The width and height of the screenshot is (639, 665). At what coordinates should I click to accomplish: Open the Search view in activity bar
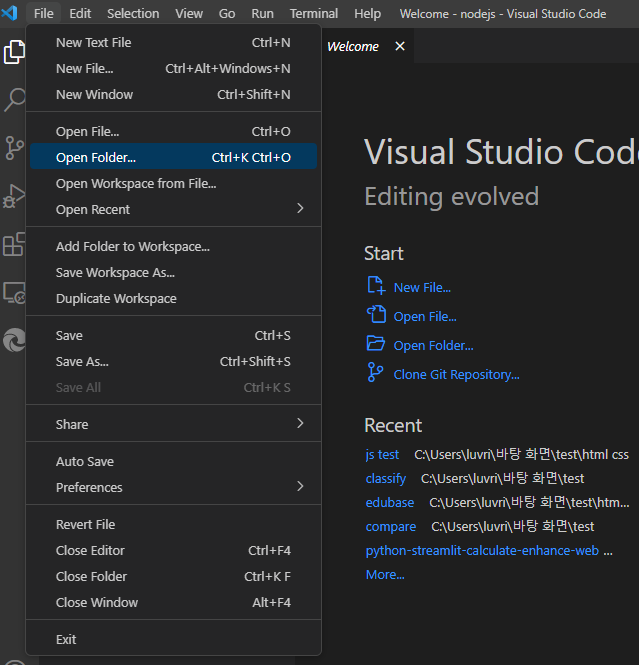click(14, 100)
